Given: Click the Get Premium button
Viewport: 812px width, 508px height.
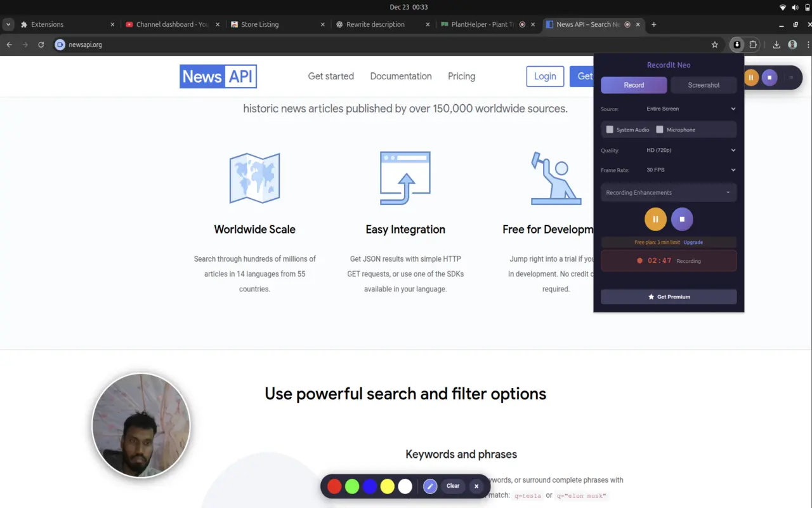Looking at the screenshot, I should click(x=669, y=297).
